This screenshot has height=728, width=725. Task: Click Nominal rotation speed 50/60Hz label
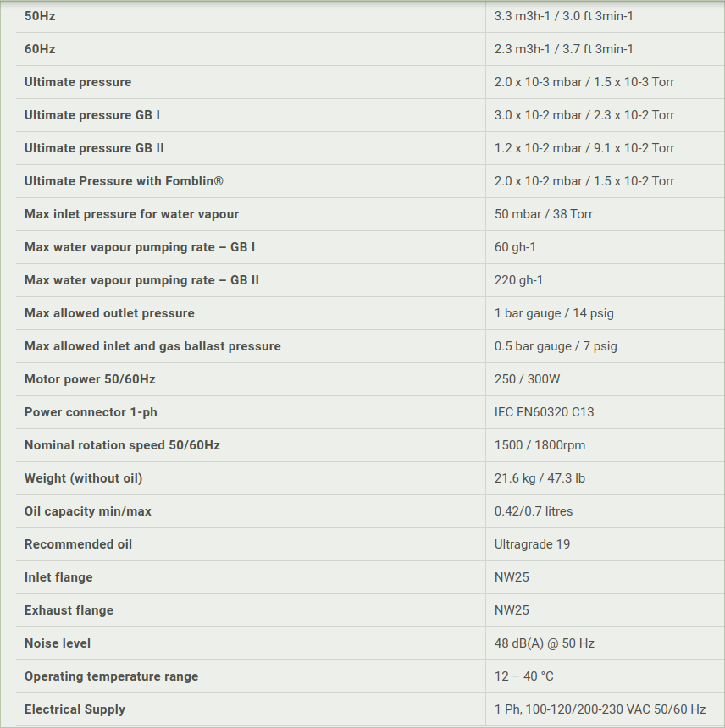pyautogui.click(x=122, y=445)
